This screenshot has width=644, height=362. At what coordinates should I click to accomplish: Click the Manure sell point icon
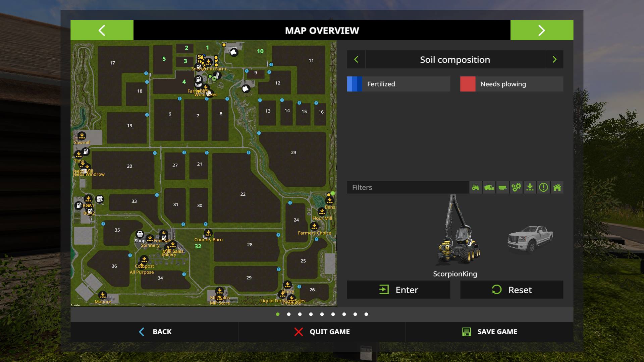[x=103, y=295]
